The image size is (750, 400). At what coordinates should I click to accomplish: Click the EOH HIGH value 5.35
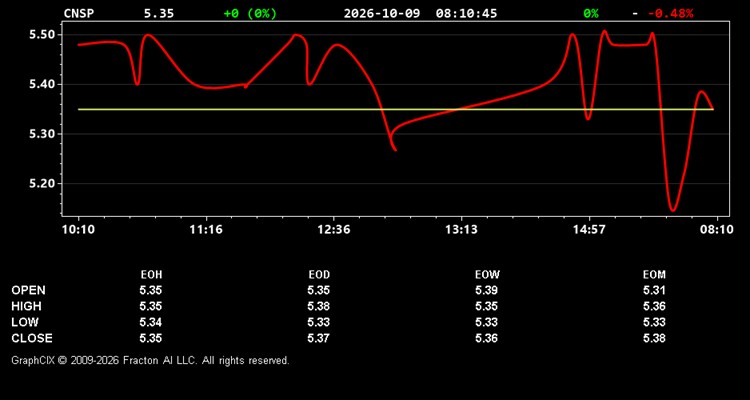tap(151, 306)
